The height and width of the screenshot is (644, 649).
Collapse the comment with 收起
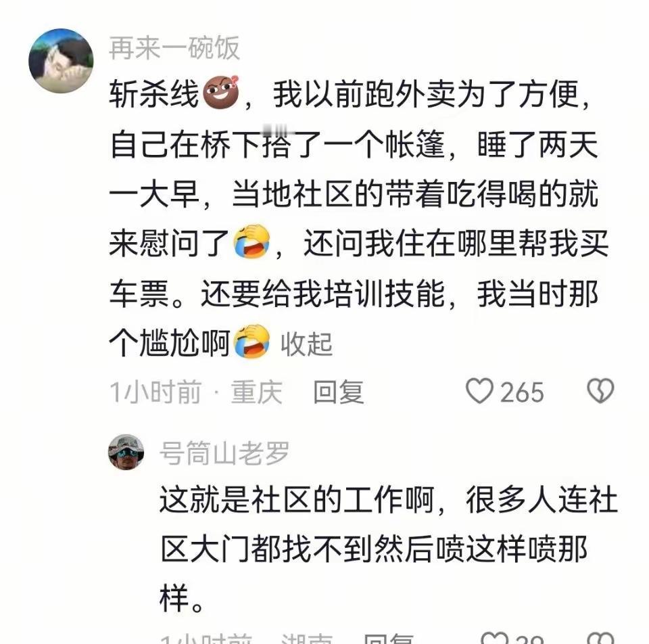[306, 344]
